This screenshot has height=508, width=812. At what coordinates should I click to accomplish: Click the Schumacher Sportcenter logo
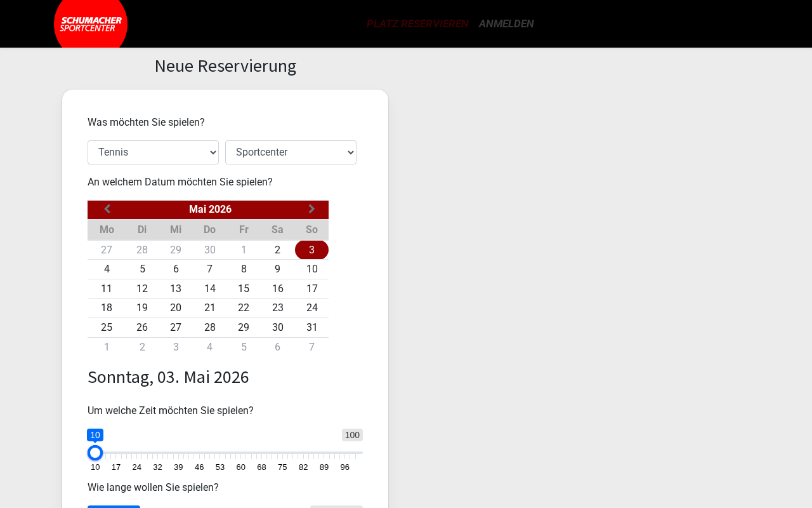pos(91,23)
